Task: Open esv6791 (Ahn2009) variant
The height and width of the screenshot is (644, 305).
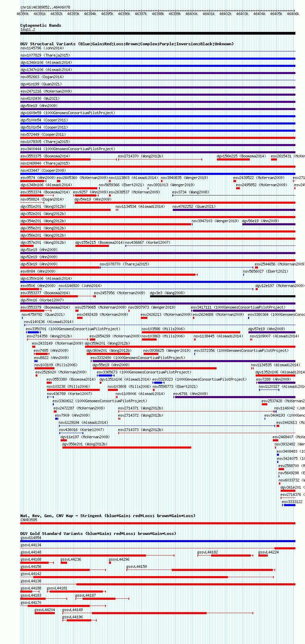Action: [191, 394]
